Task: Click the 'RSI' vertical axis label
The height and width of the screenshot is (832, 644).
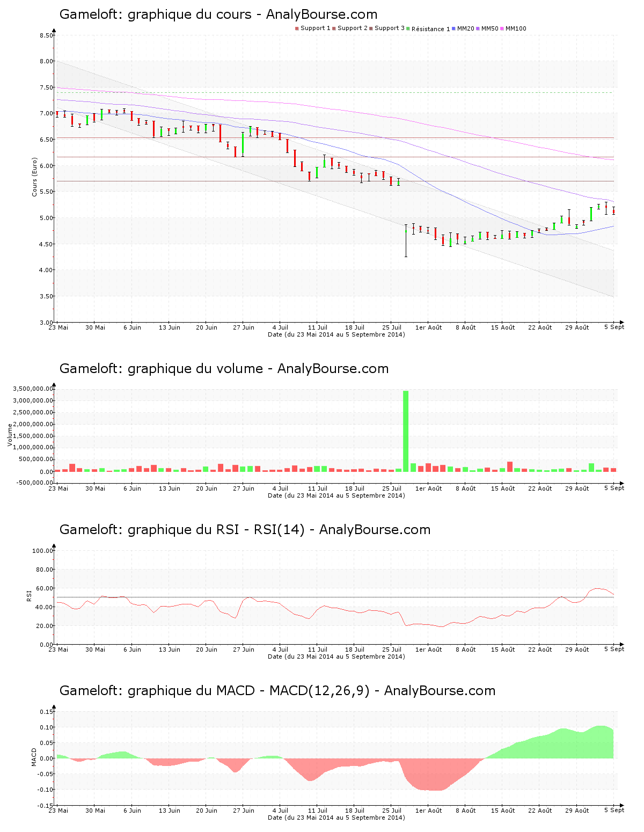Action: pos(29,595)
